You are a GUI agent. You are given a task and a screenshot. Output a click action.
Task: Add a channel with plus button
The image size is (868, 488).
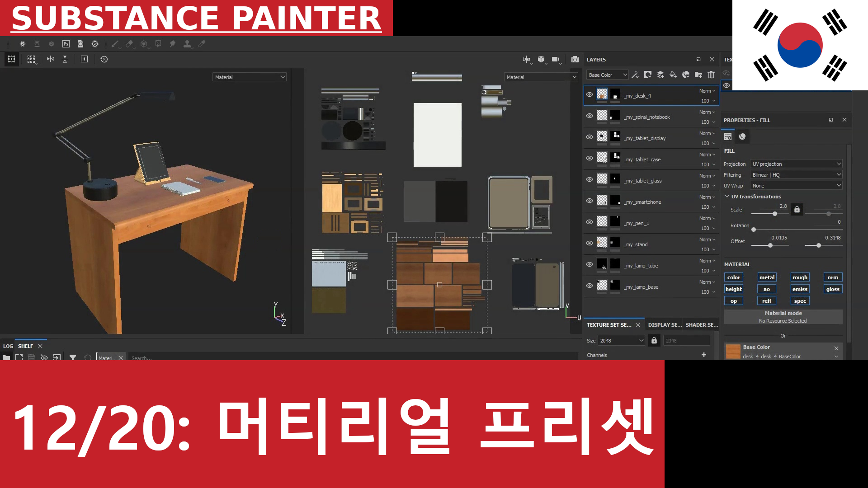pos(704,355)
